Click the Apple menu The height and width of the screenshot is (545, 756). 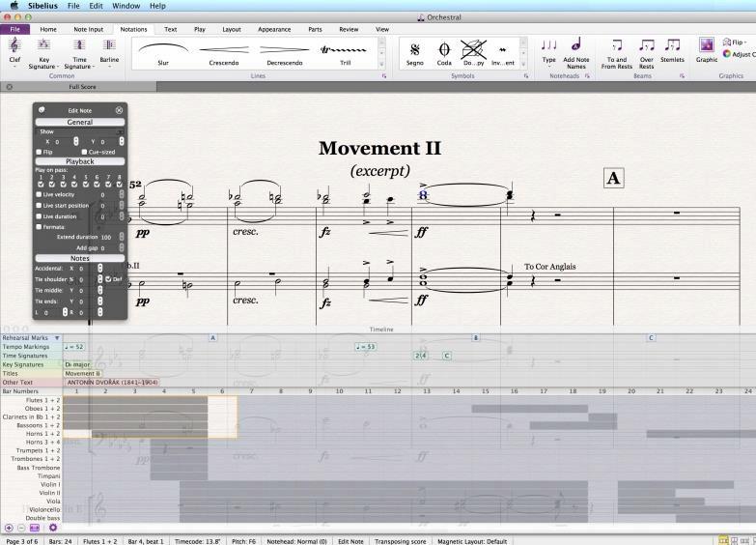pyautogui.click(x=14, y=6)
